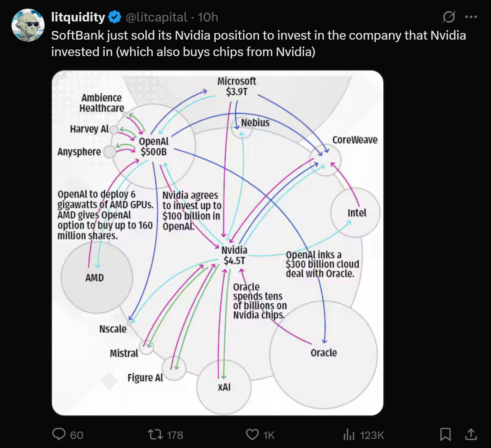The width and height of the screenshot is (491, 448).
Task: Click the blue verified badge
Action: [114, 17]
